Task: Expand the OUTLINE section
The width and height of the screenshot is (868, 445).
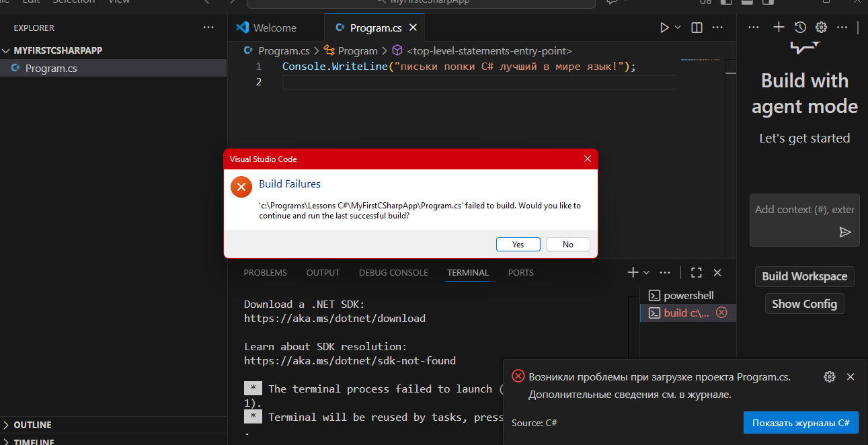Action: [x=32, y=425]
